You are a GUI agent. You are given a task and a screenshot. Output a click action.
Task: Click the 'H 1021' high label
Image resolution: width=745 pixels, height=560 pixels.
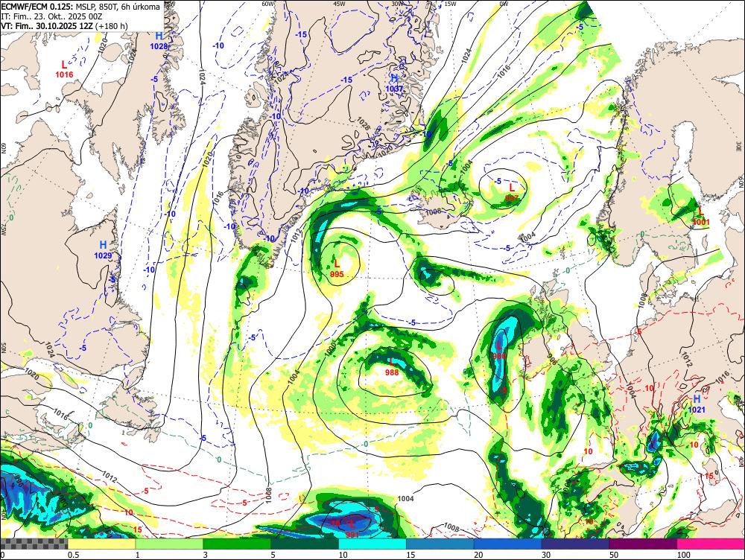[697, 404]
